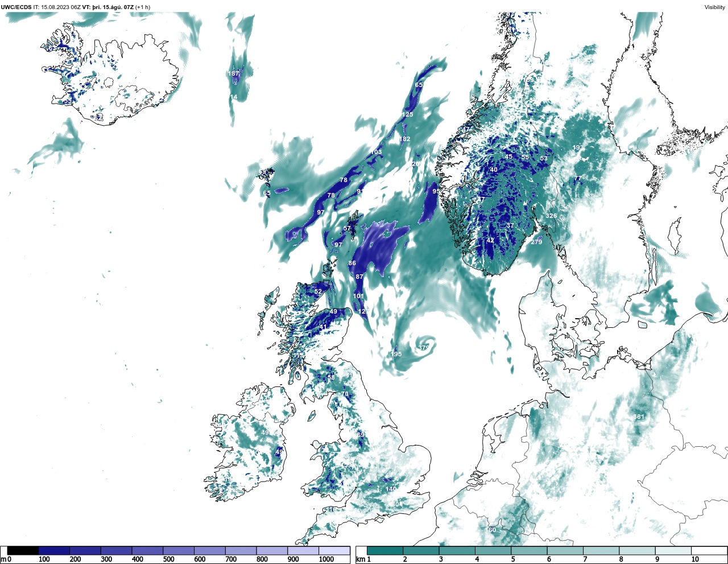Click the map value '881' over Germany

[639, 417]
